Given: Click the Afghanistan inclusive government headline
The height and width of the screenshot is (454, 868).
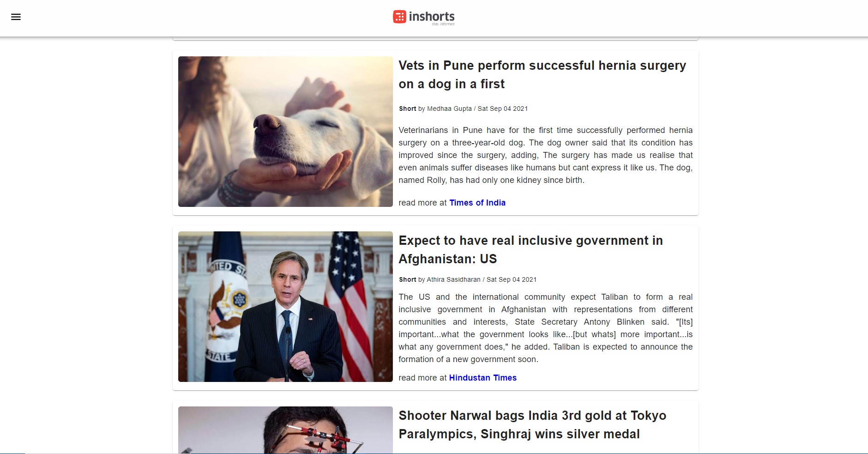Looking at the screenshot, I should (x=530, y=250).
